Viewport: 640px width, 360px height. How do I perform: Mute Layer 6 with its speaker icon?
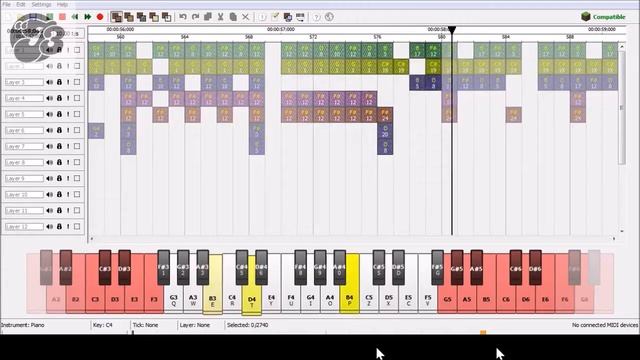tap(50, 130)
